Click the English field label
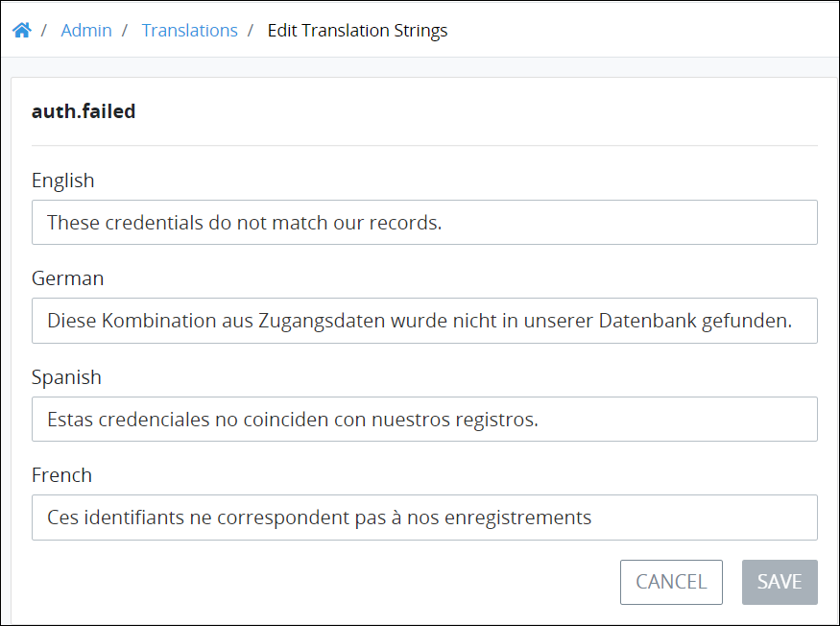This screenshot has height=626, width=840. click(x=63, y=181)
